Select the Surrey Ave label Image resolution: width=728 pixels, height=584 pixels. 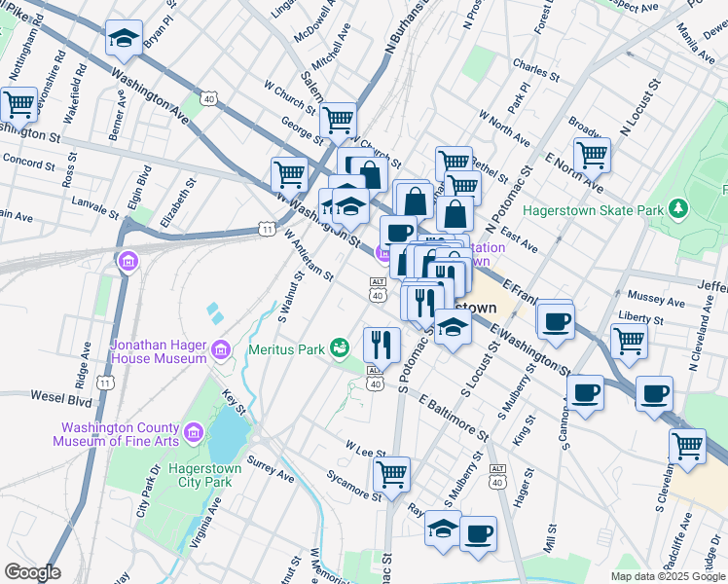tap(271, 469)
